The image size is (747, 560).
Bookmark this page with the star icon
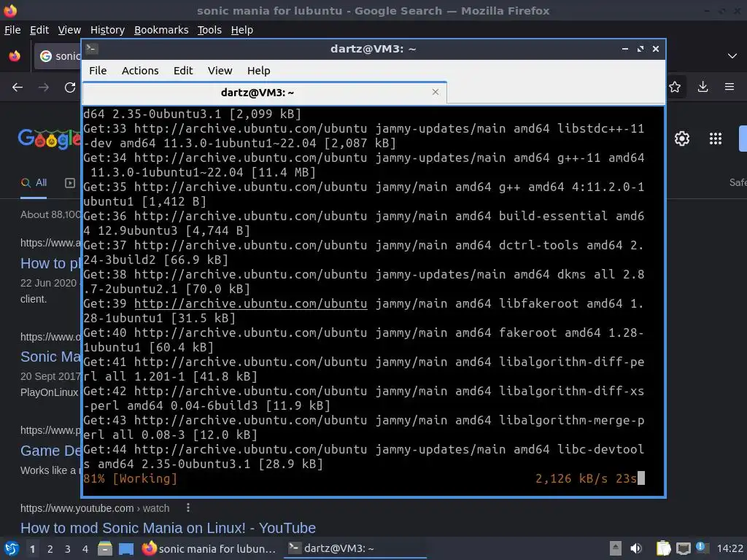pos(675,87)
